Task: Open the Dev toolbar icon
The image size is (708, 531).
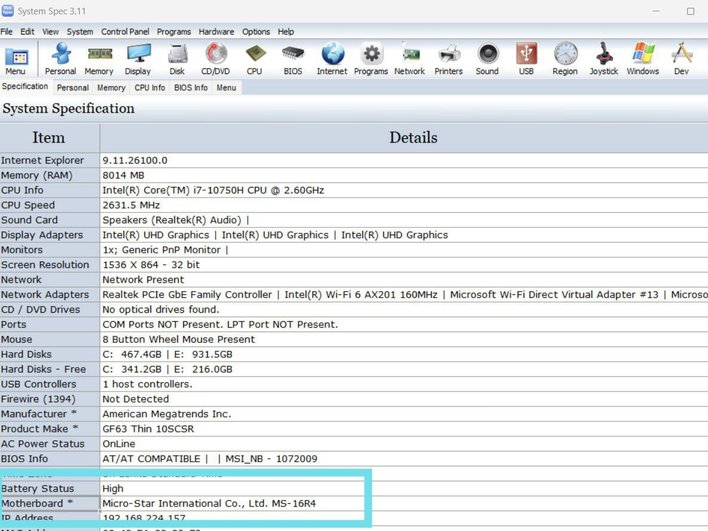Action: tap(681, 59)
